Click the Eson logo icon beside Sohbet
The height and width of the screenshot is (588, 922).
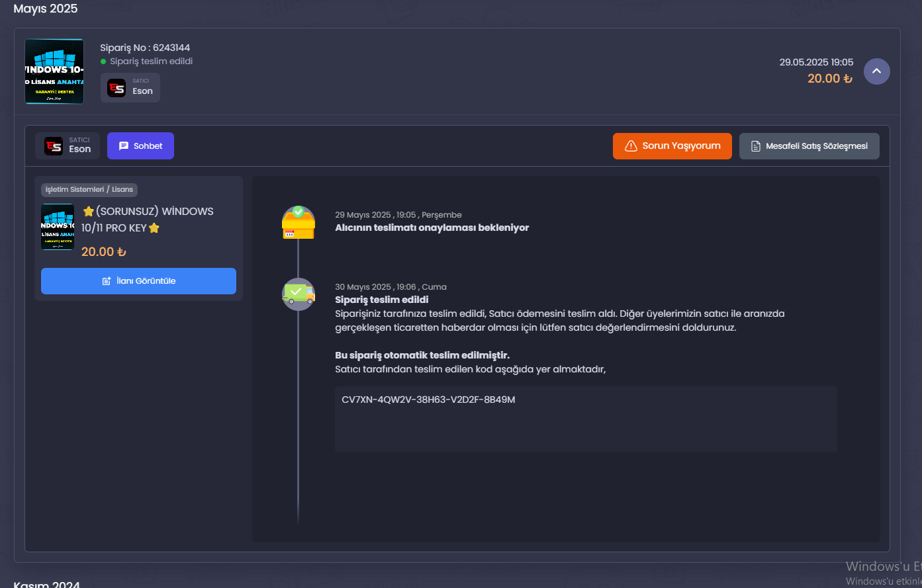[54, 146]
